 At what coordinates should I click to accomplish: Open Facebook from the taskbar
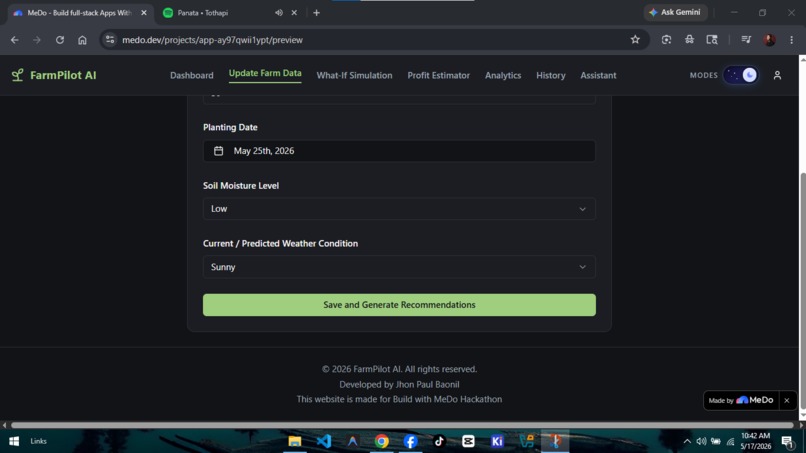click(410, 441)
